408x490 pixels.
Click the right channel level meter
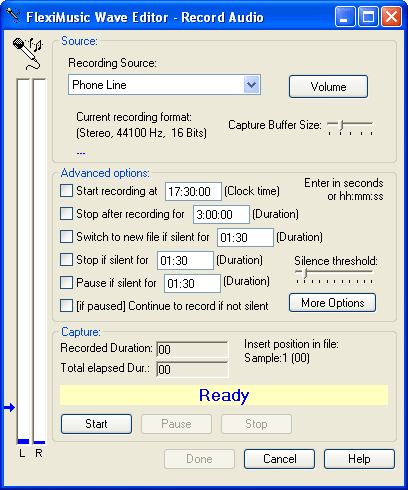tap(39, 262)
